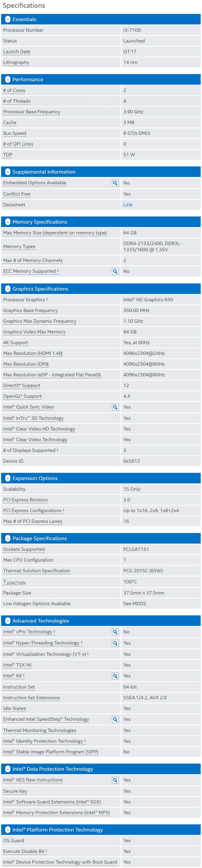Click search icon next to ECC Memory Supported
Viewport: 202px width, 868px height.
click(115, 271)
